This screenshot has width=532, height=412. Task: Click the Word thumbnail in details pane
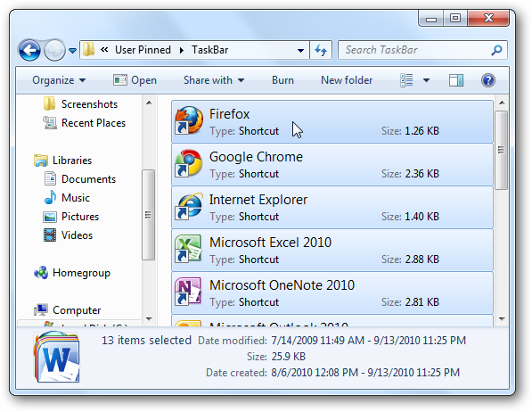pyautogui.click(x=57, y=358)
